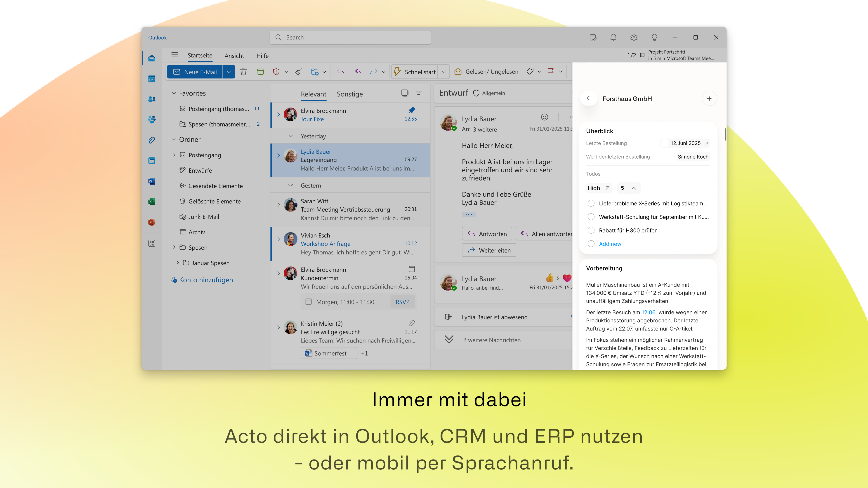Screen dimensions: 868x488
Task: Click the plus button beside Forsthaus GmbH
Action: pyautogui.click(x=709, y=99)
